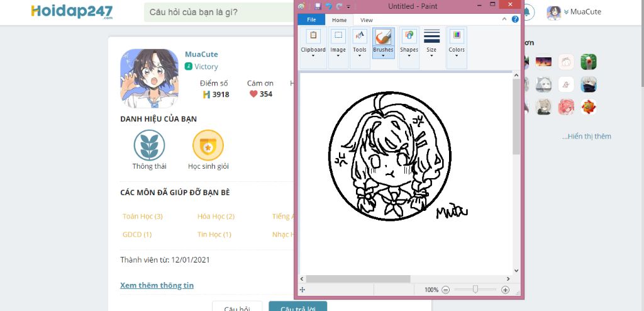Click the notification bell in the site header
Viewport: 644px width, 311px height.
(527, 13)
